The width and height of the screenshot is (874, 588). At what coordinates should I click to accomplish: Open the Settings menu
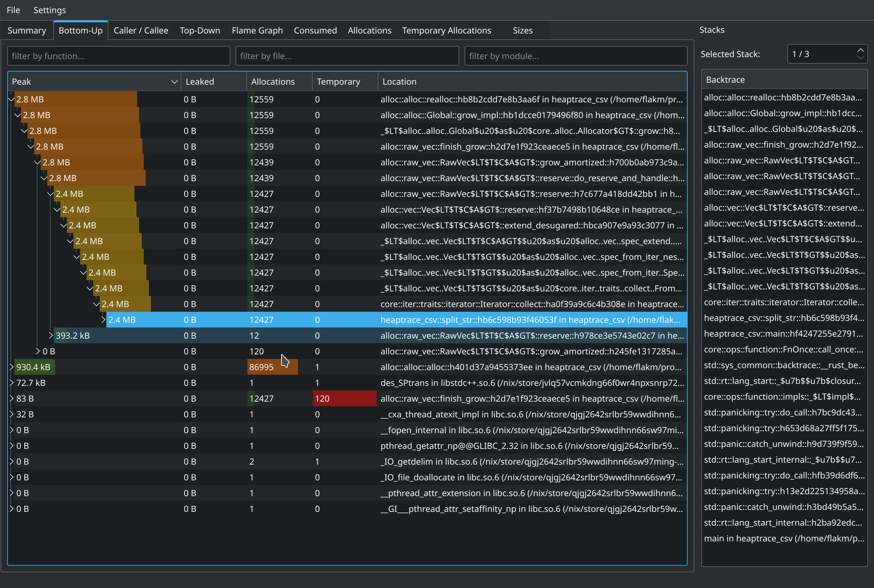(x=50, y=10)
